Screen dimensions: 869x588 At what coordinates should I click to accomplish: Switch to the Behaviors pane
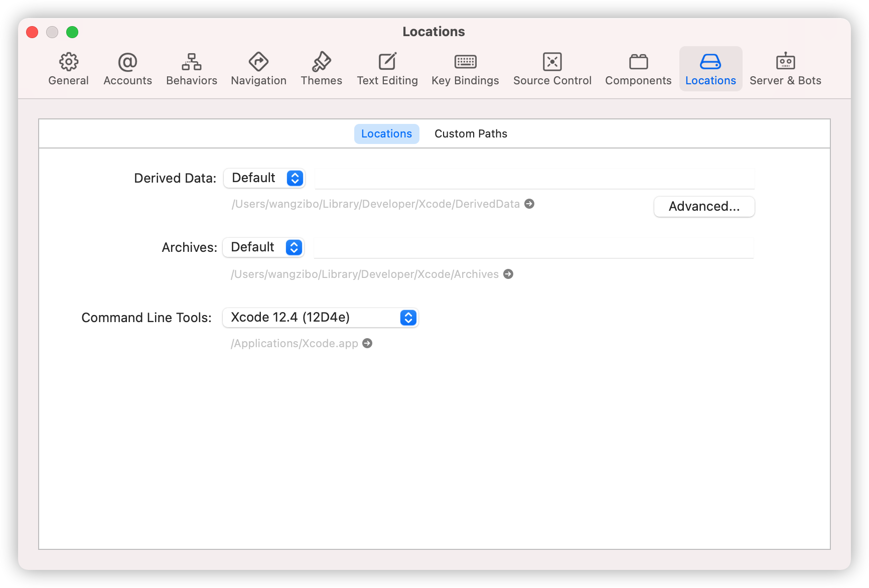[x=192, y=69]
